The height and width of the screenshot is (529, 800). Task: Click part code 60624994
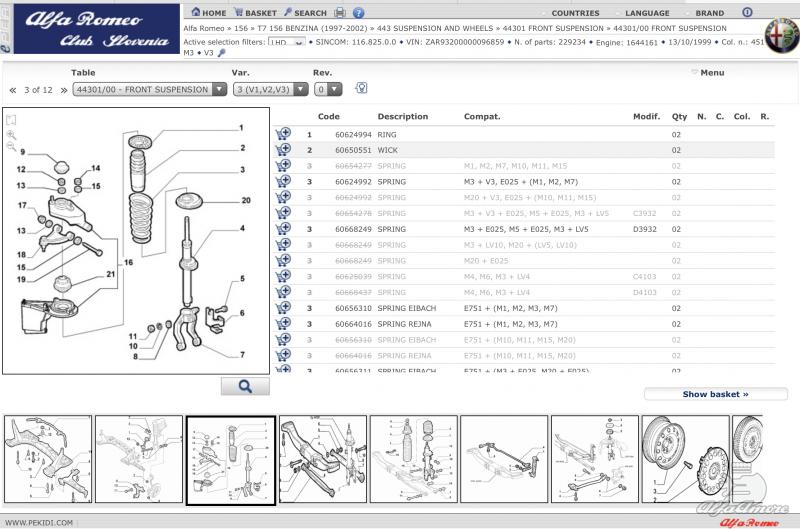[x=353, y=135]
